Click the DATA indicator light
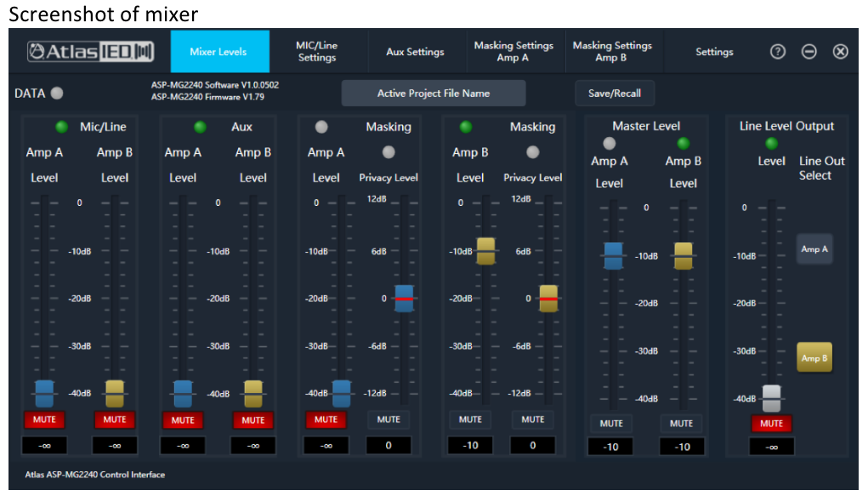The image size is (868, 496). tap(57, 93)
